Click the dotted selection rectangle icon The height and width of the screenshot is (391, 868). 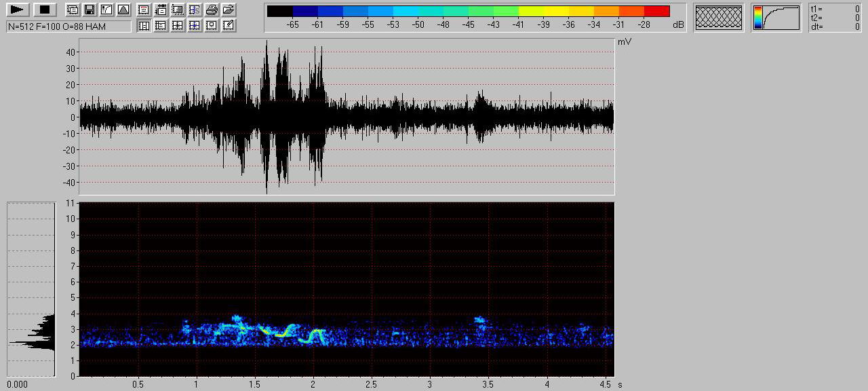coord(178,10)
